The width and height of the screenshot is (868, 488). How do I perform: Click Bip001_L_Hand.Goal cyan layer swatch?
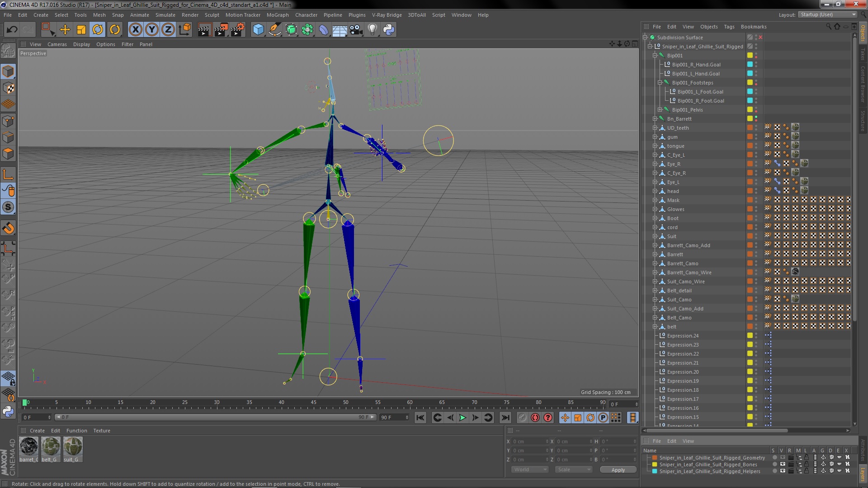(x=750, y=73)
